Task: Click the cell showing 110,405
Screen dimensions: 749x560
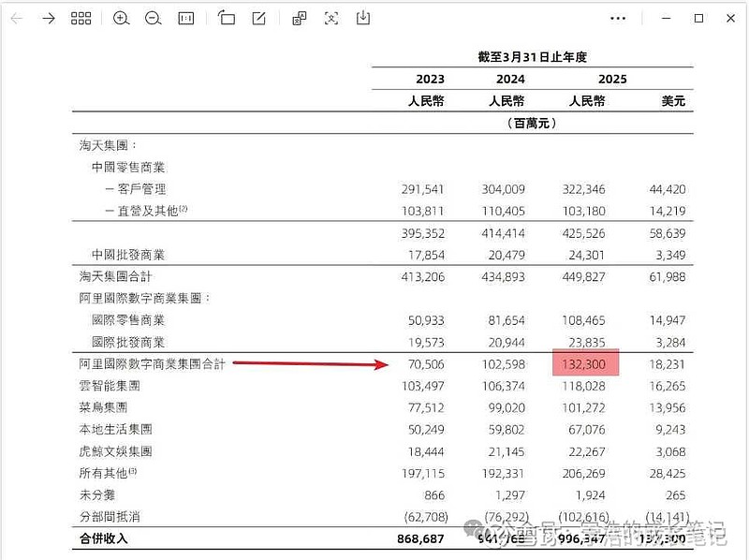Action: 504,212
